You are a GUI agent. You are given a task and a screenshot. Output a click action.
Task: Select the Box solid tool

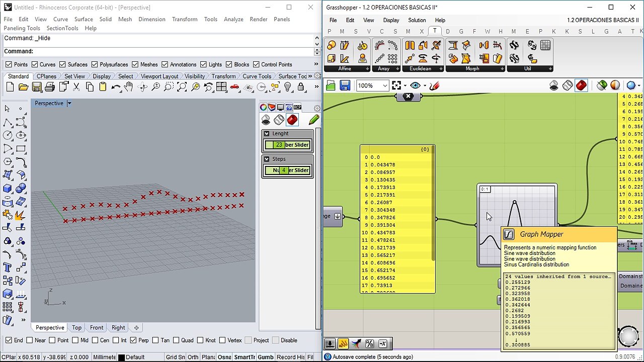[8, 189]
